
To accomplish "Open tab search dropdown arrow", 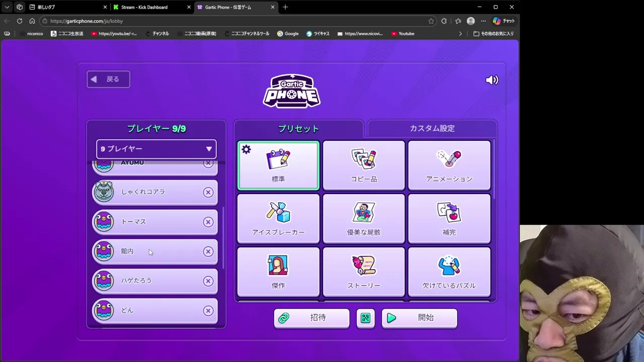I will point(7,7).
